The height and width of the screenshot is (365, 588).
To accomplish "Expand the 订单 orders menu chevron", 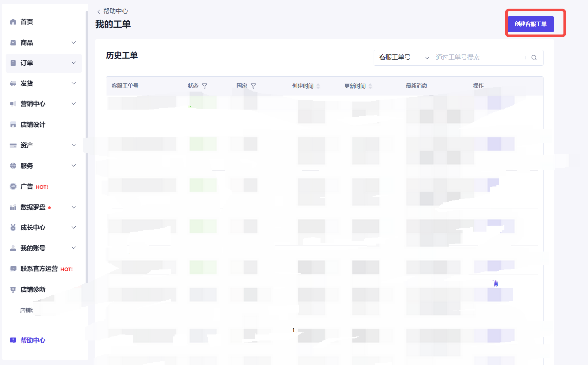I will tap(74, 63).
